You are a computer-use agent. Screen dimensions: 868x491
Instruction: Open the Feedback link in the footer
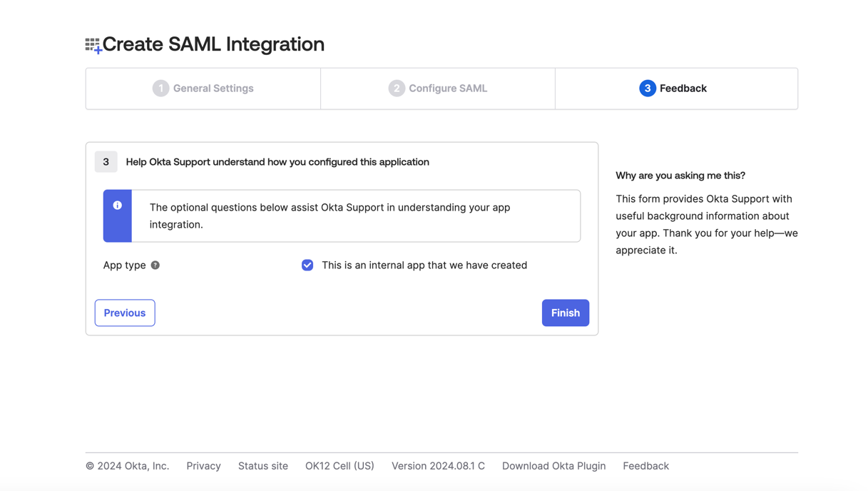[x=645, y=465]
